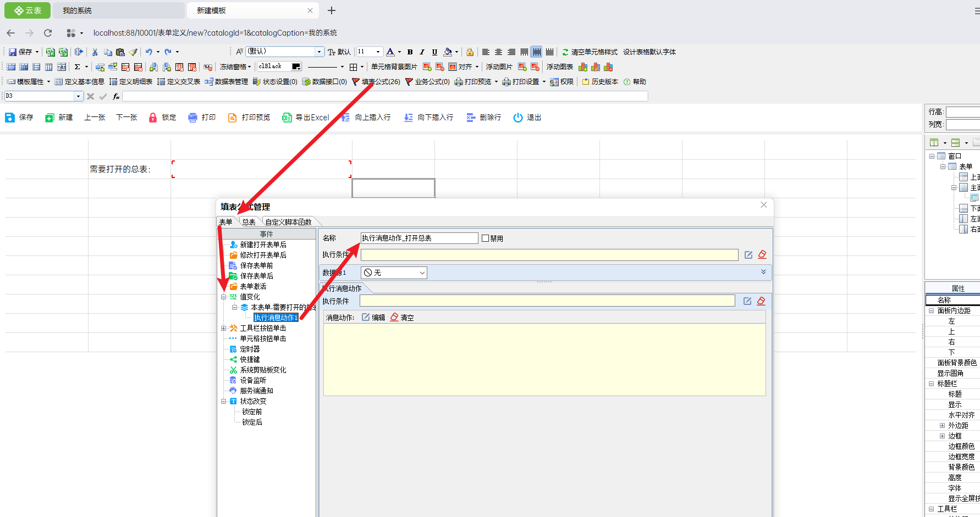This screenshot has width=980, height=517.
Task: Click the 编辑 message action button
Action: [373, 318]
